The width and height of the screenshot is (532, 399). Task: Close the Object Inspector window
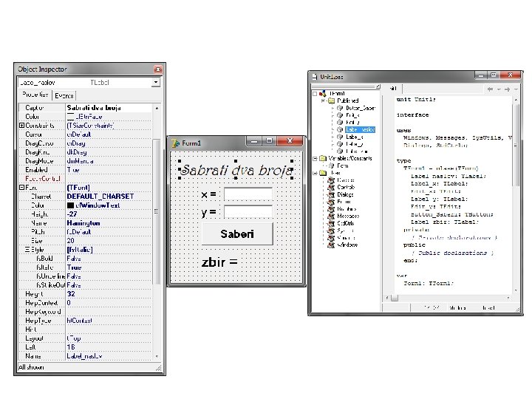coord(158,69)
